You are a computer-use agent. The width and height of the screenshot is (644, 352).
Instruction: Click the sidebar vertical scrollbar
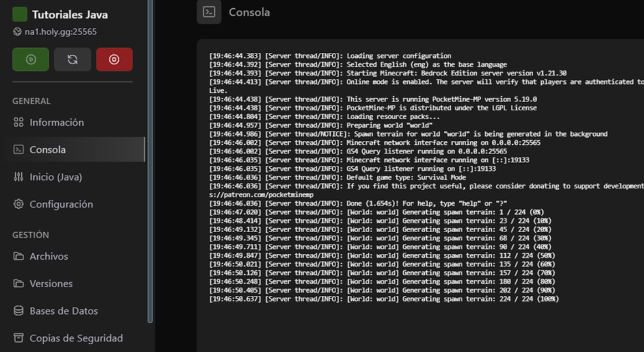[x=150, y=162]
